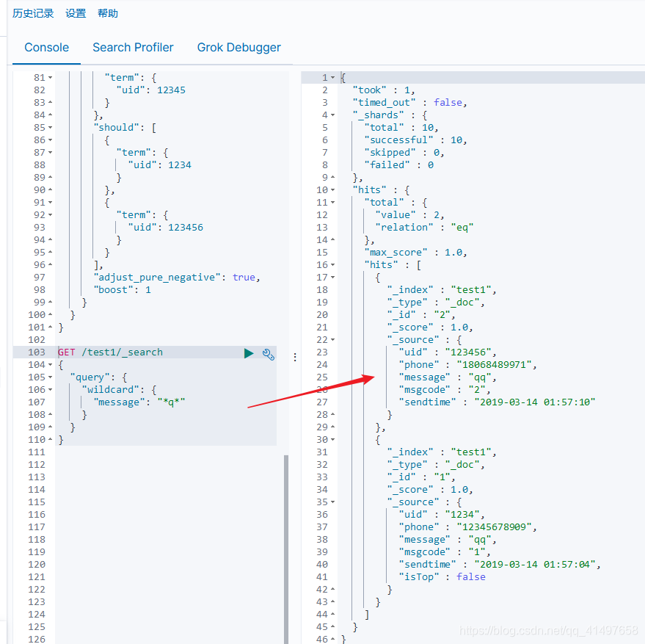Switch to the Grok Debugger tab

tap(239, 47)
